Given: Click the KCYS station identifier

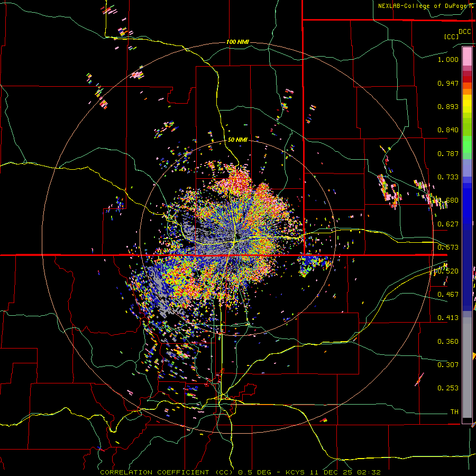Looking at the screenshot, I should click(x=298, y=472).
